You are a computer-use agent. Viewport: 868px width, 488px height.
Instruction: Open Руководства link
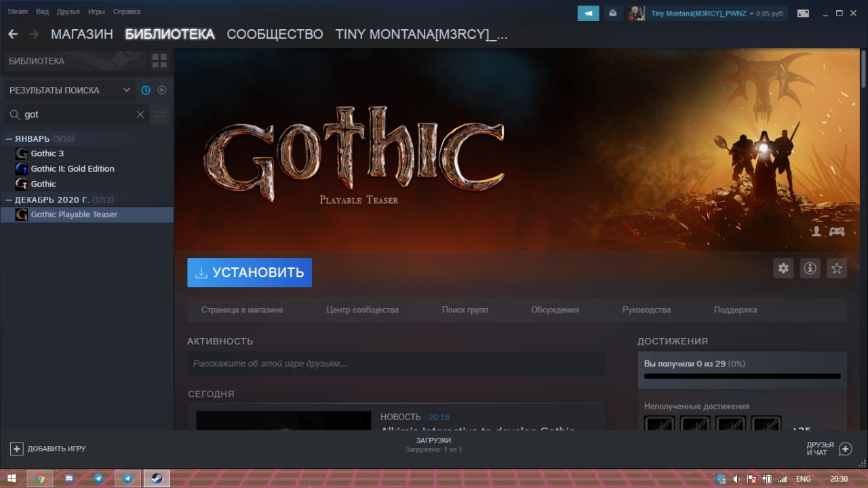coord(646,309)
